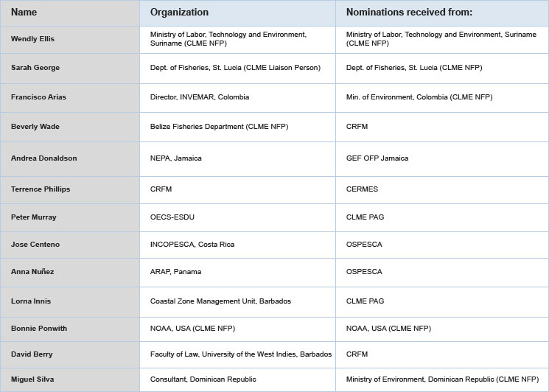The width and height of the screenshot is (549, 392).
Task: Click the 'Director, INVEMAR, Colombia' organization cell
Action: coord(200,97)
